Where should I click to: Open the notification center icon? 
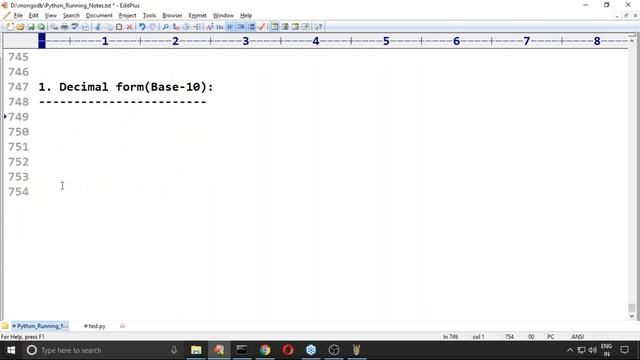[x=624, y=350]
